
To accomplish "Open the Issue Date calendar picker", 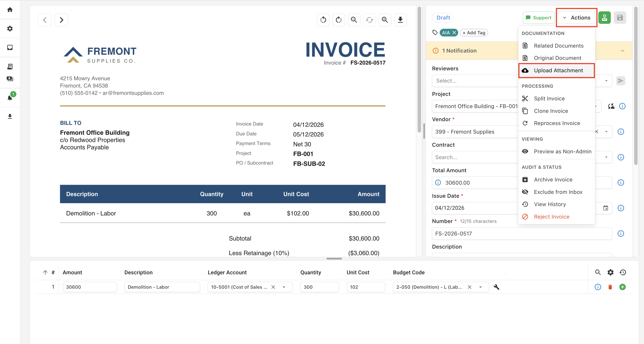I will coord(605,208).
